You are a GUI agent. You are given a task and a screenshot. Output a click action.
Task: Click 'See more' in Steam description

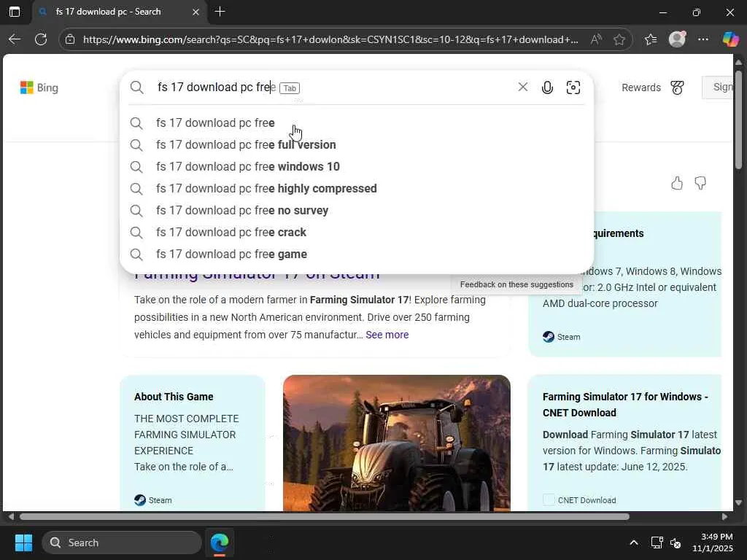(x=387, y=335)
